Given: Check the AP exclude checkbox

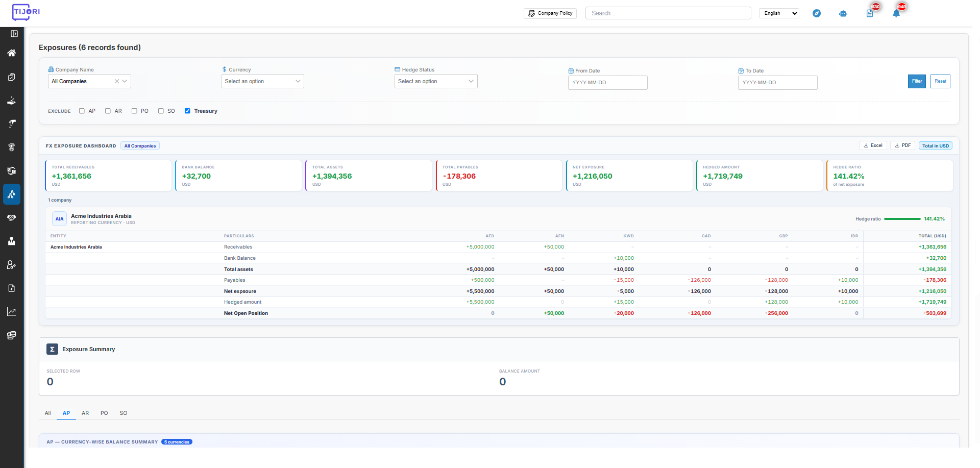Looking at the screenshot, I should click(x=82, y=111).
